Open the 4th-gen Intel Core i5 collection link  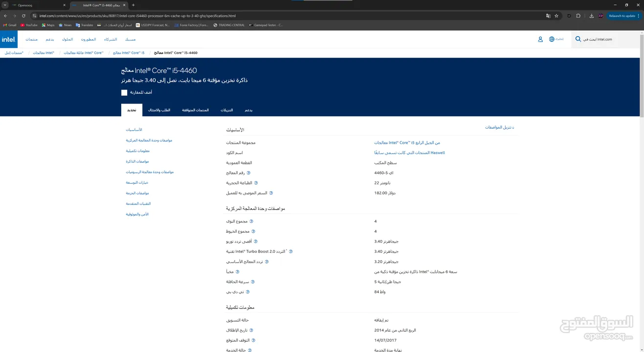click(x=407, y=142)
